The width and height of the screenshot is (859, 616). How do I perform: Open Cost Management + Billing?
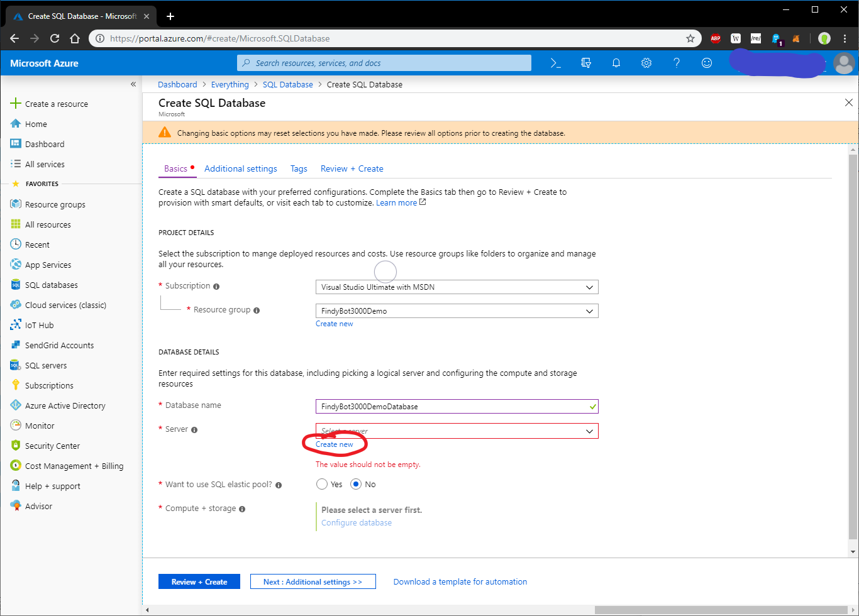tap(74, 466)
